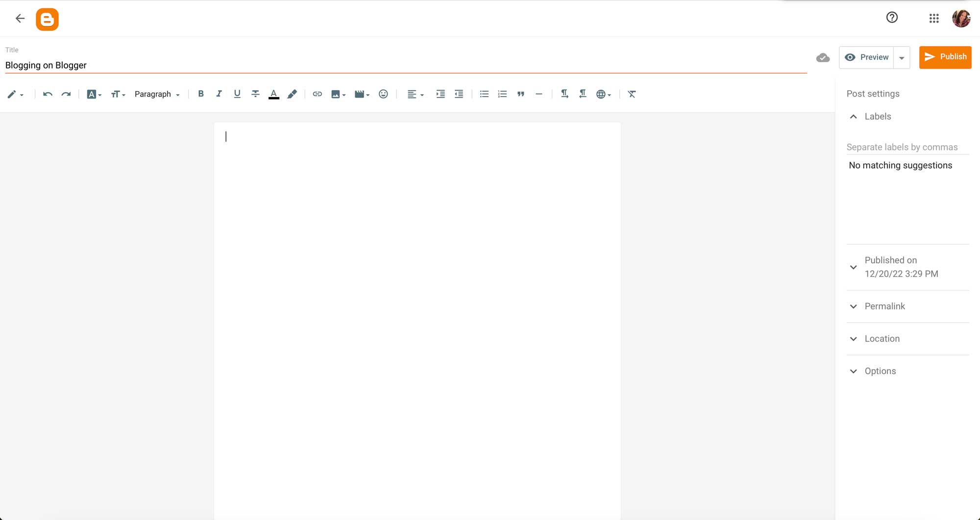Image resolution: width=980 pixels, height=520 pixels.
Task: Click the text highlight color tool
Action: tap(292, 94)
